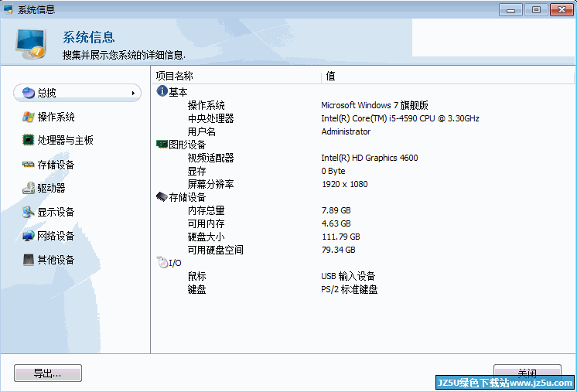Image resolution: width=577 pixels, height=392 pixels.
Task: Click the 总揽 overview icon in sidebar
Action: tap(29, 93)
